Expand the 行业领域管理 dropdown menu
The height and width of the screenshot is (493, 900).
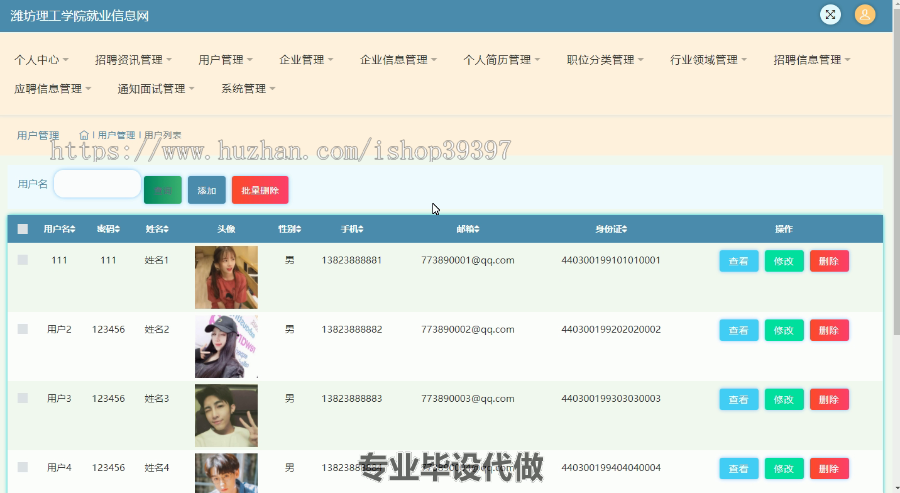708,60
